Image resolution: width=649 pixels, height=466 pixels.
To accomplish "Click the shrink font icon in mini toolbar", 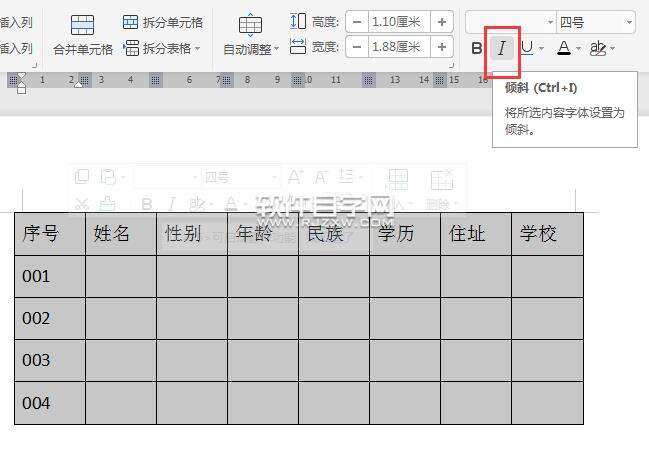I will 321,178.
